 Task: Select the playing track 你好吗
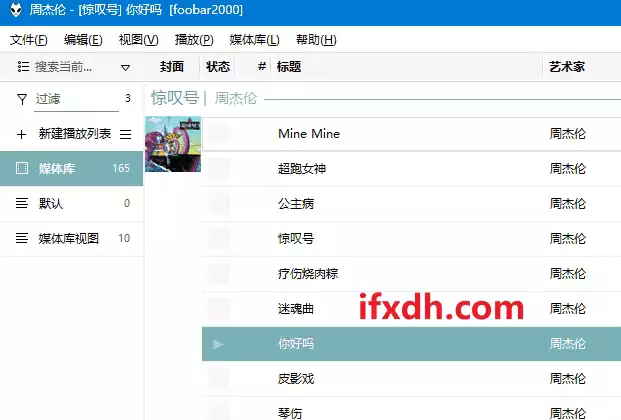click(411, 344)
